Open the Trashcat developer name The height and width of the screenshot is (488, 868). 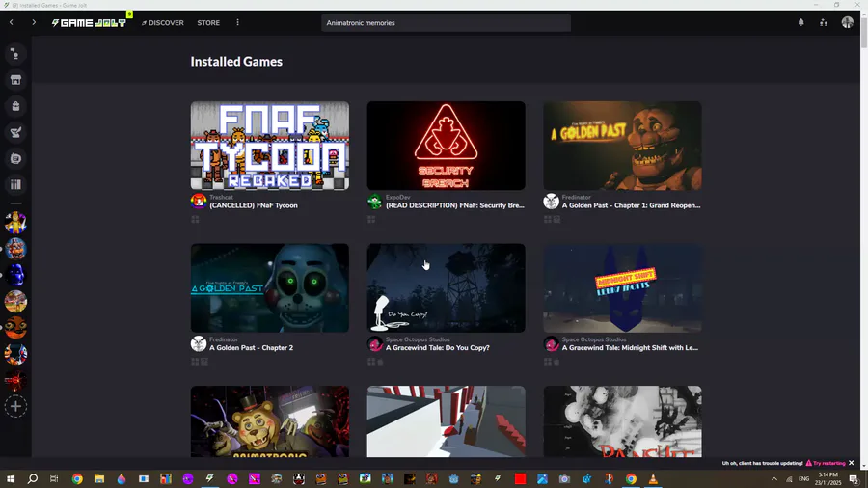point(221,197)
